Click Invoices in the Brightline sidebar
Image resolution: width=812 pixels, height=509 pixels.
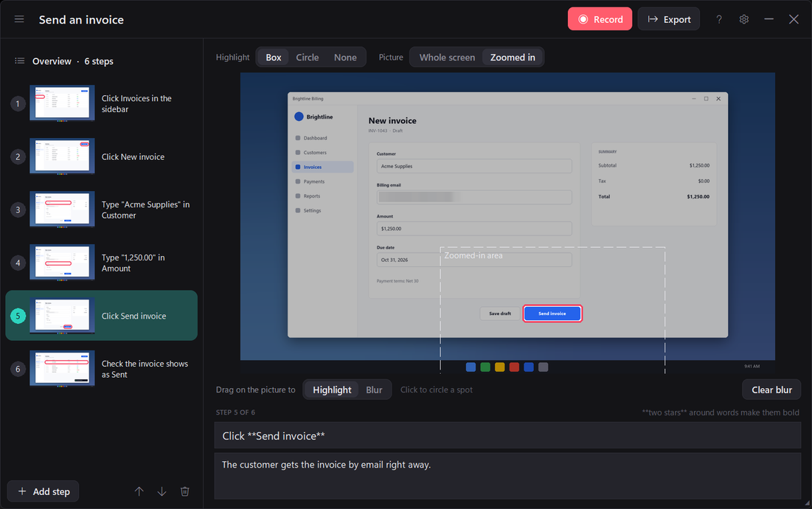pyautogui.click(x=322, y=167)
